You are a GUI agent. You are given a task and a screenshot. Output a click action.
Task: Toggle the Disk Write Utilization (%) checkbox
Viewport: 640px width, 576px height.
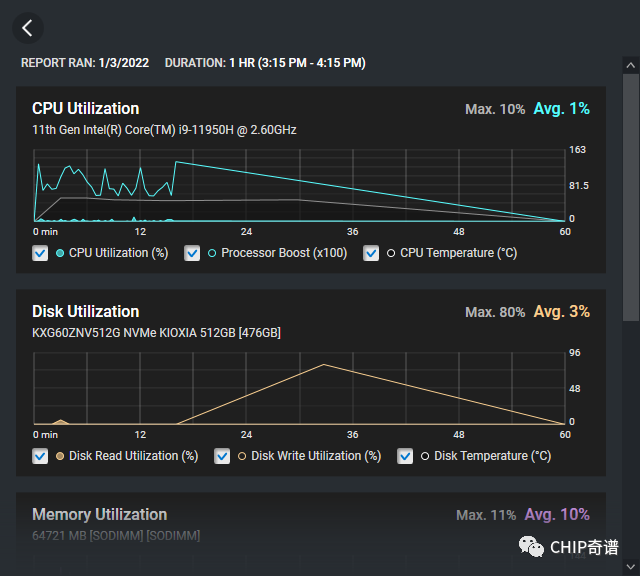tap(222, 456)
